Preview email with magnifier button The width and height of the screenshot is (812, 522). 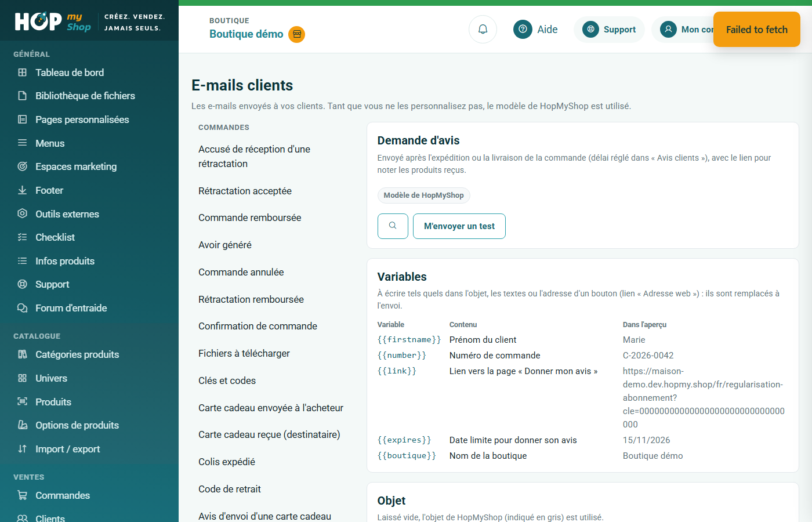coord(393,226)
